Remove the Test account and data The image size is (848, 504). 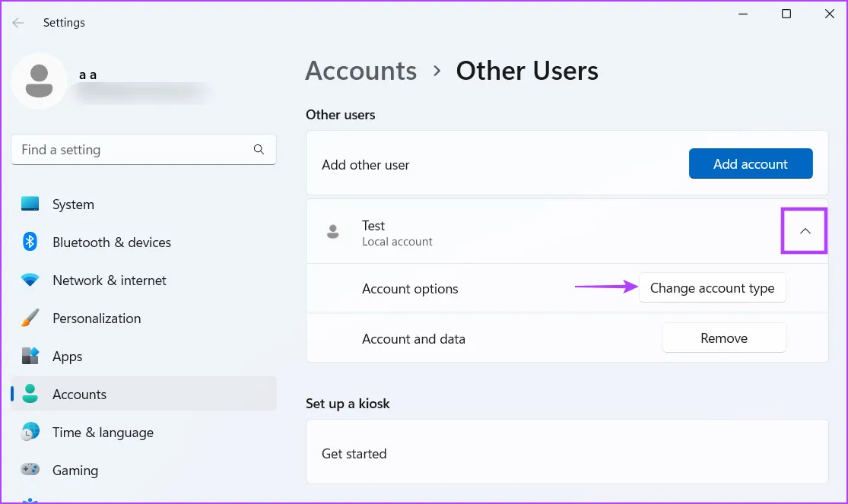[x=723, y=338]
